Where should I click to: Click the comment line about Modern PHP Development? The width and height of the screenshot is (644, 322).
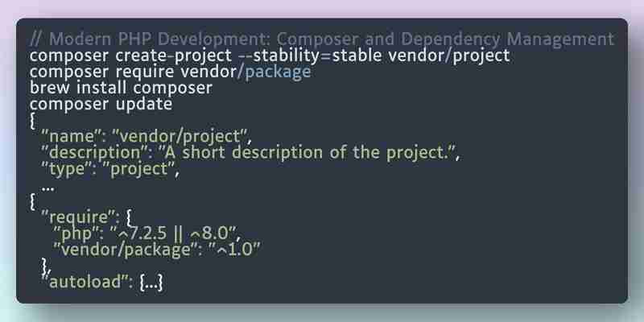coord(321,39)
